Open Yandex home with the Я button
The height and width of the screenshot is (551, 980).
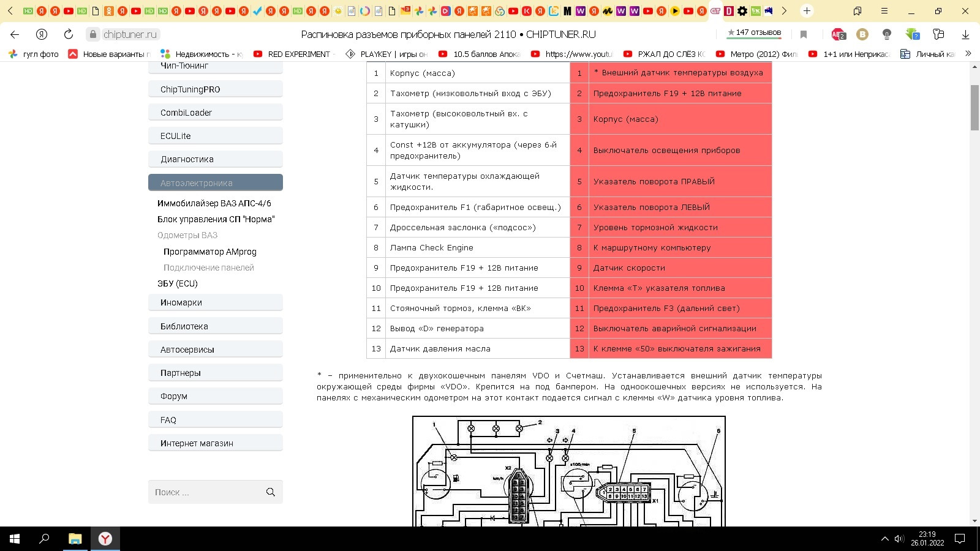[42, 34]
